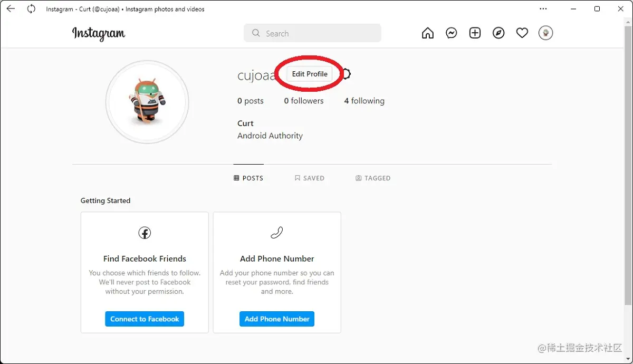The image size is (633, 364).
Task: Open settings gear next to Edit Profile
Action: tap(346, 74)
